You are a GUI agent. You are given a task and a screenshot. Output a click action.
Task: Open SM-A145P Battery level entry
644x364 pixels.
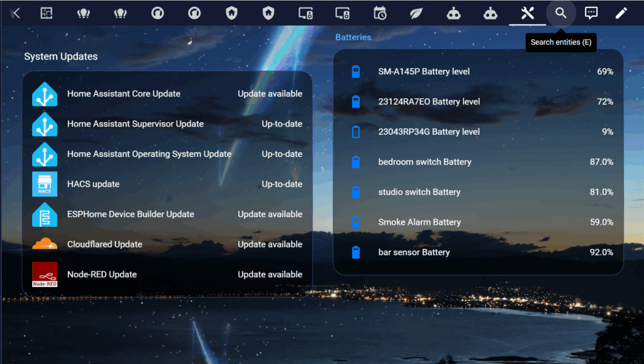pyautogui.click(x=424, y=72)
